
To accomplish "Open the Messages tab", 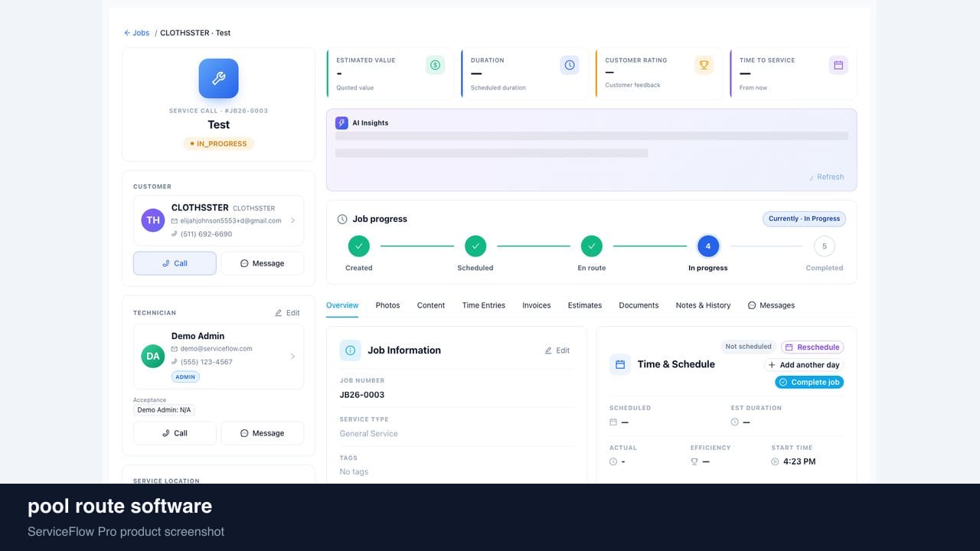I will (771, 305).
